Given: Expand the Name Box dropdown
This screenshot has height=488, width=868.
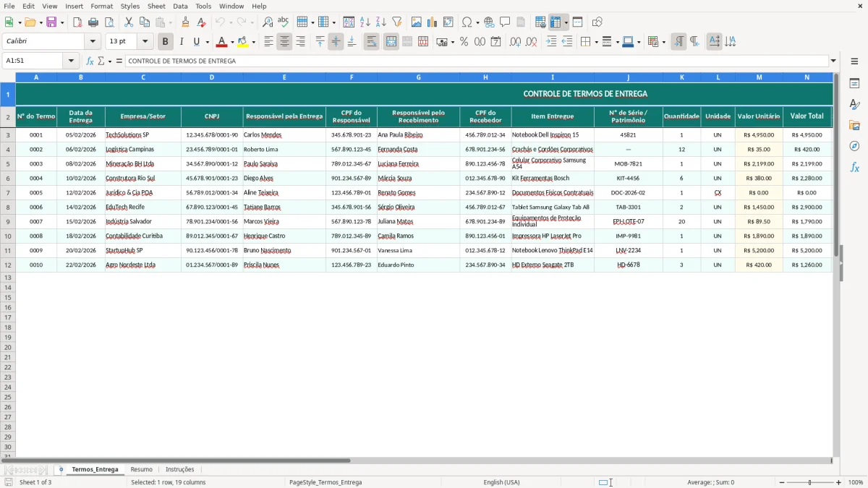Looking at the screenshot, I should pos(71,61).
